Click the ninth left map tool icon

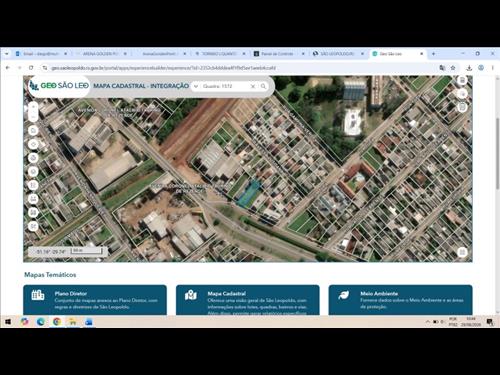(33, 212)
